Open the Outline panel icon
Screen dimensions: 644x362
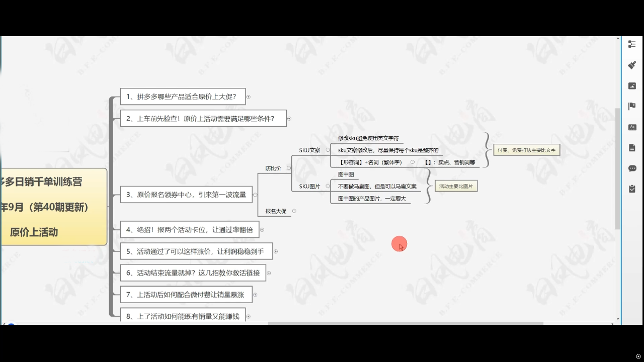[x=632, y=44]
